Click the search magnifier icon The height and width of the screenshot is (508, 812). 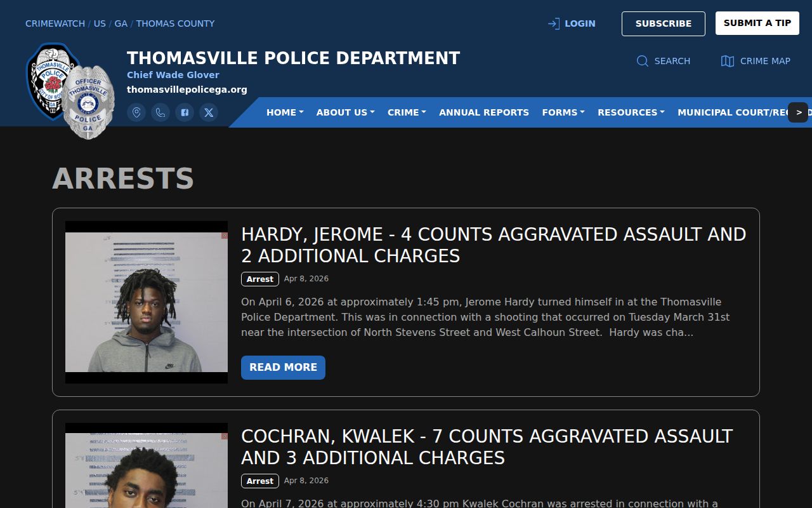(643, 61)
